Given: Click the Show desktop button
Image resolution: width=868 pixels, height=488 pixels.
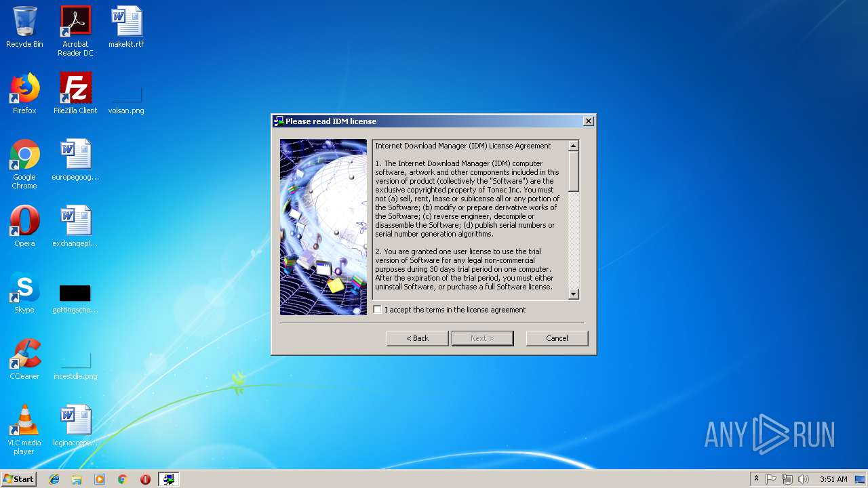Looking at the screenshot, I should (x=861, y=479).
